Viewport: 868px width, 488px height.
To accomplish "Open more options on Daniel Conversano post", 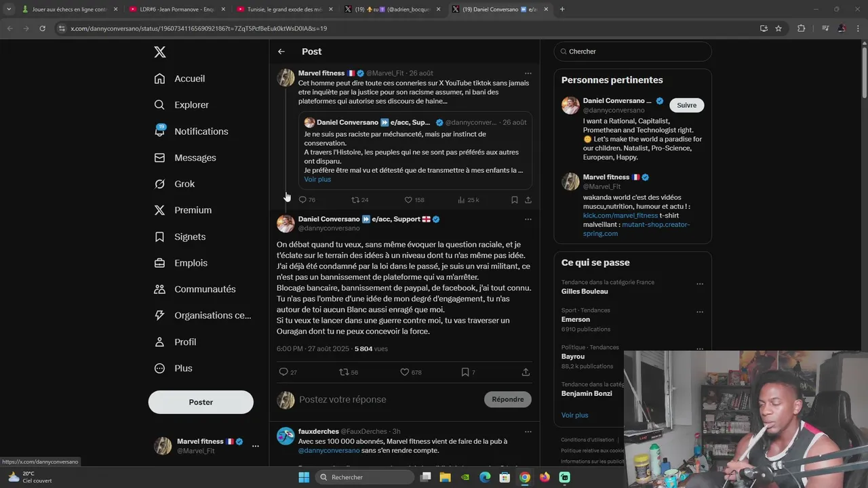I will pos(528,220).
